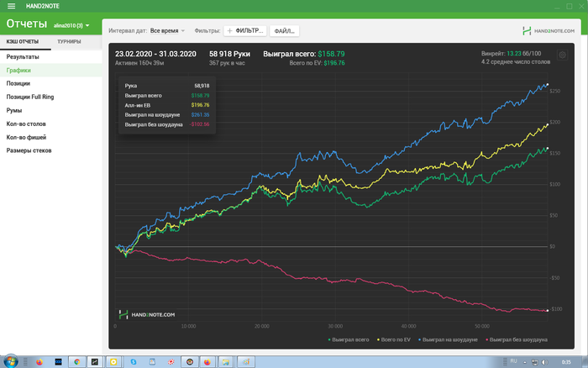Toggle the 'Выиграл без шоудауна' legend series
The width and height of the screenshot is (588, 368).
[517, 339]
